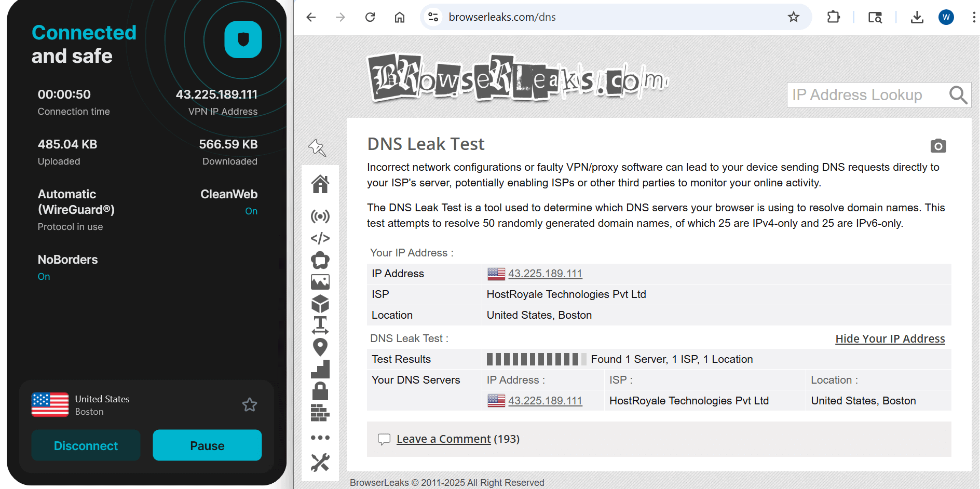Viewport: 980px width, 489px height.
Task: Click BrowserLeaks copyright footer text
Action: [x=447, y=483]
